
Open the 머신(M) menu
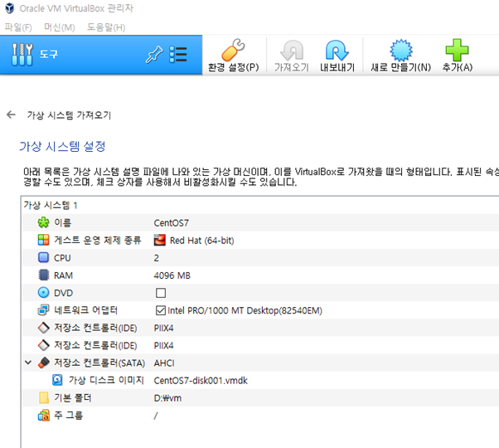(x=60, y=27)
